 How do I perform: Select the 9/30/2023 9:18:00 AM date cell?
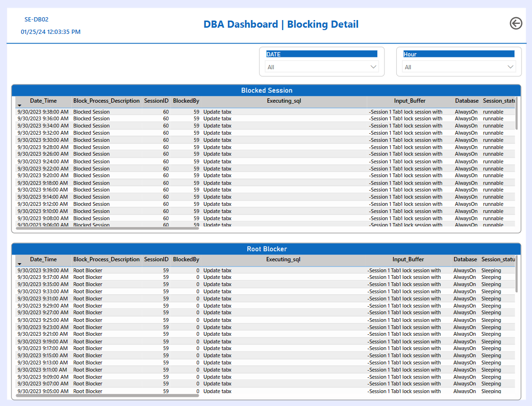coord(43,183)
